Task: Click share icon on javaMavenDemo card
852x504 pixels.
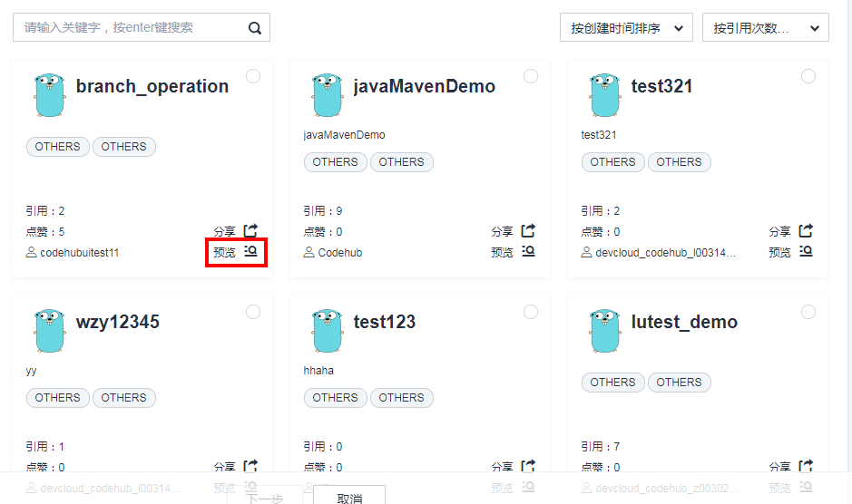Action: (528, 231)
